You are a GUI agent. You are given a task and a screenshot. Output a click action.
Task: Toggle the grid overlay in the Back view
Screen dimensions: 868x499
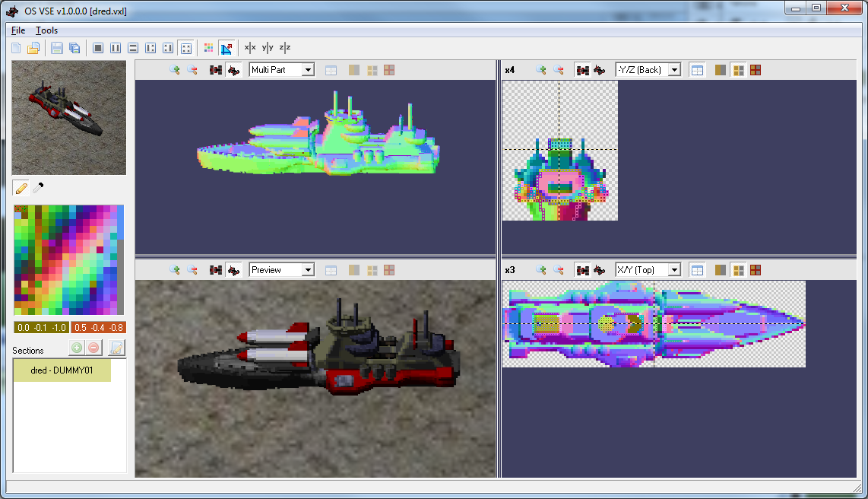[x=697, y=69]
